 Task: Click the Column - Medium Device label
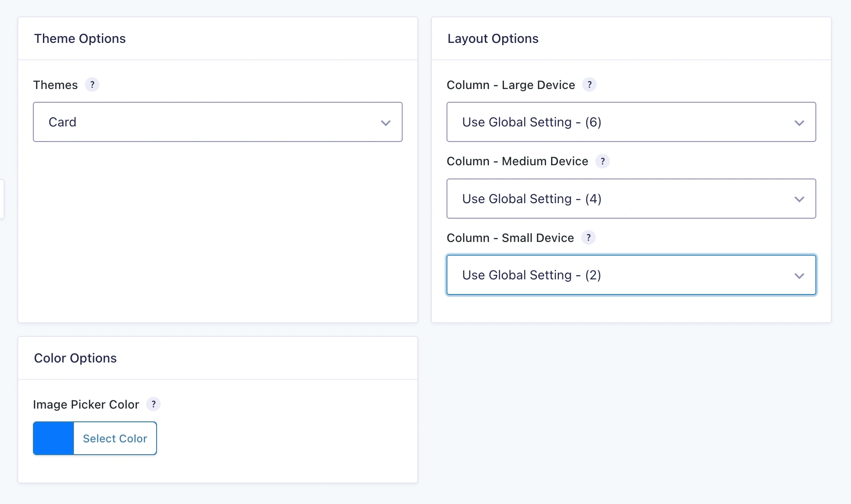(x=517, y=161)
